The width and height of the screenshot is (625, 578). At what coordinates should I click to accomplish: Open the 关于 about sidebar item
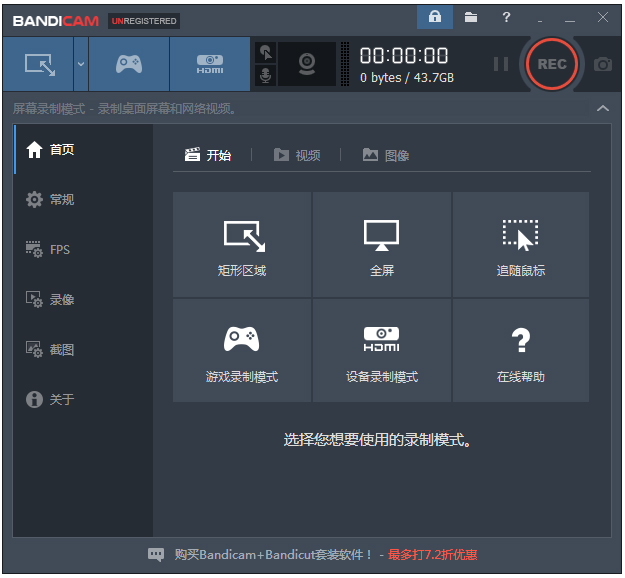click(83, 399)
